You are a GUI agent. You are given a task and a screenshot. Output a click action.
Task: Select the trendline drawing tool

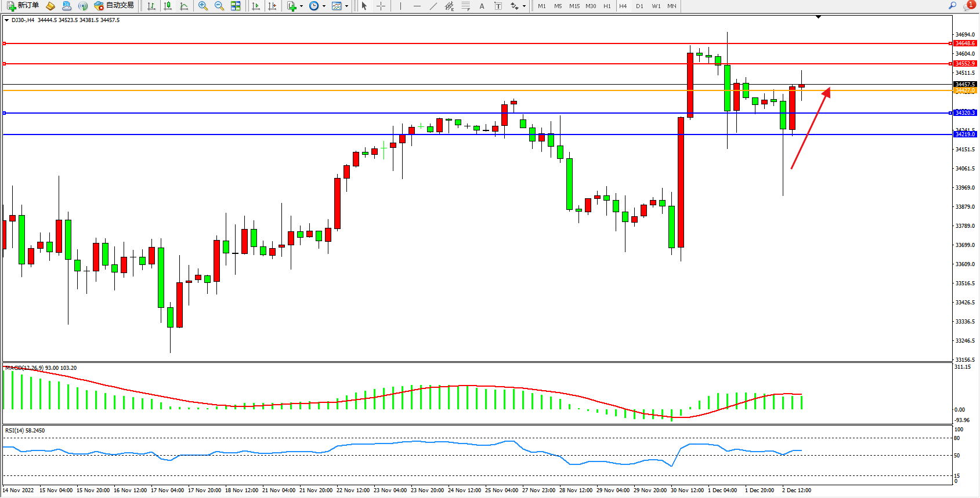[433, 6]
